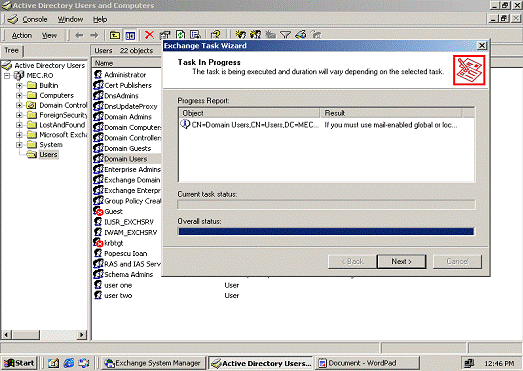Click the Overall status progress bar
Image resolution: width=523 pixels, height=371 pixels.
pos(326,231)
